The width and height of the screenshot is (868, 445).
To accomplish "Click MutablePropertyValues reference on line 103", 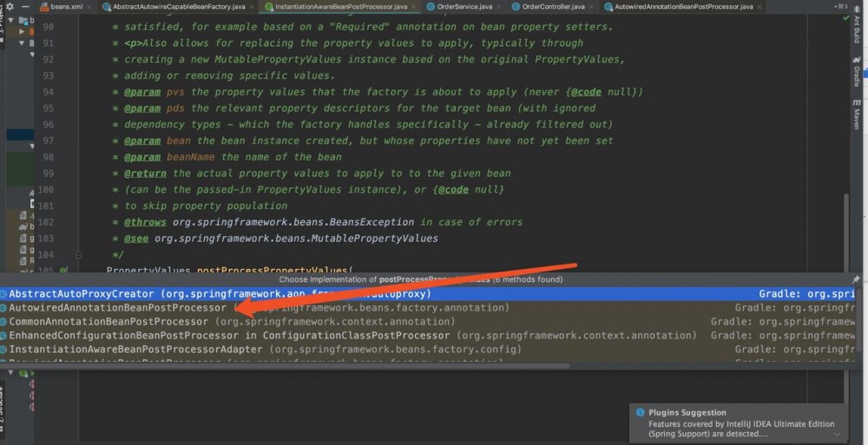I will pos(375,239).
